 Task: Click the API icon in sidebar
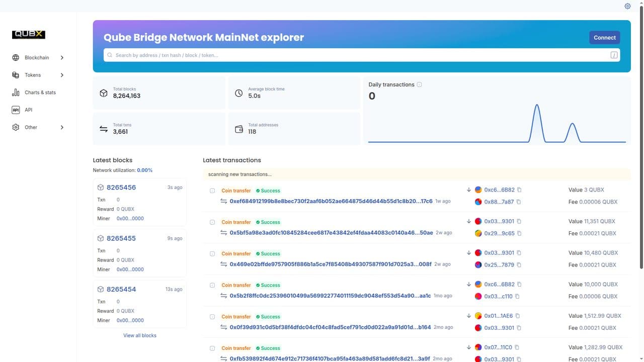(x=16, y=110)
